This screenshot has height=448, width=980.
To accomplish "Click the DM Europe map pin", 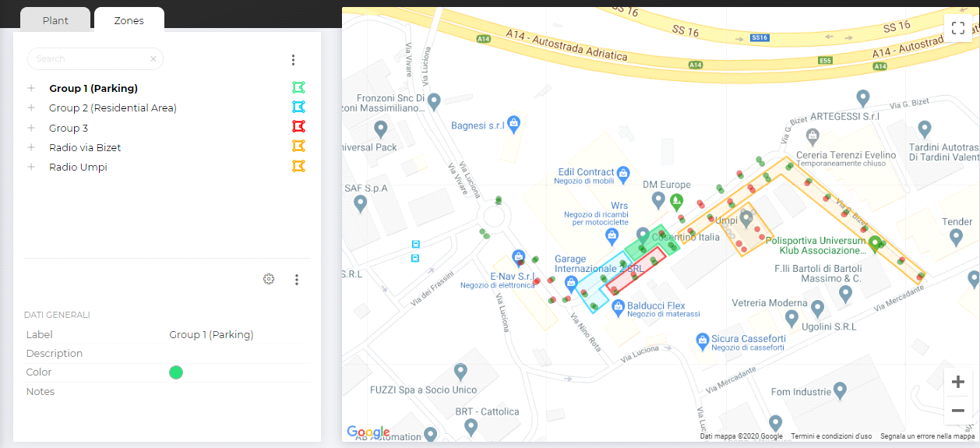I will coord(658,201).
